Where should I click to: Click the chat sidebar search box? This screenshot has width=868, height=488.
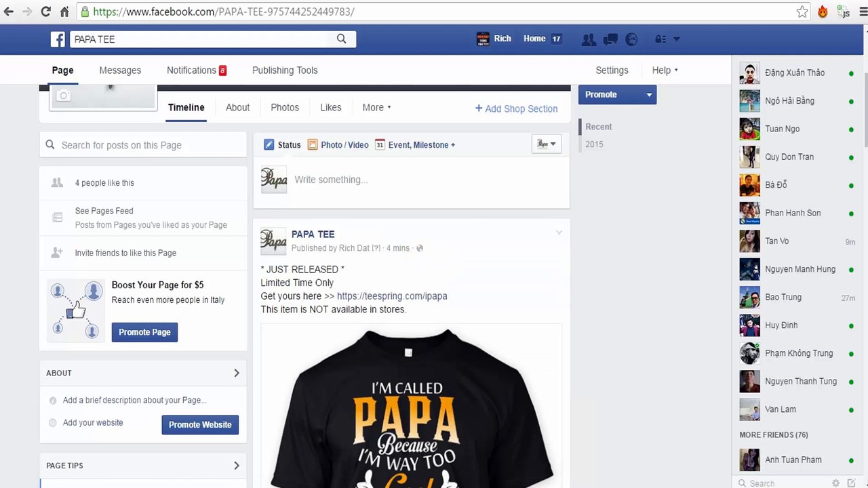tap(783, 483)
